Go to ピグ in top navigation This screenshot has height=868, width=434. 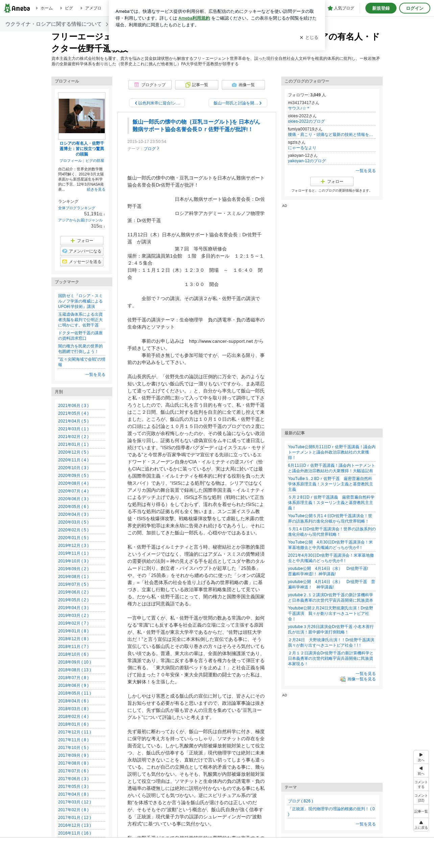[67, 8]
